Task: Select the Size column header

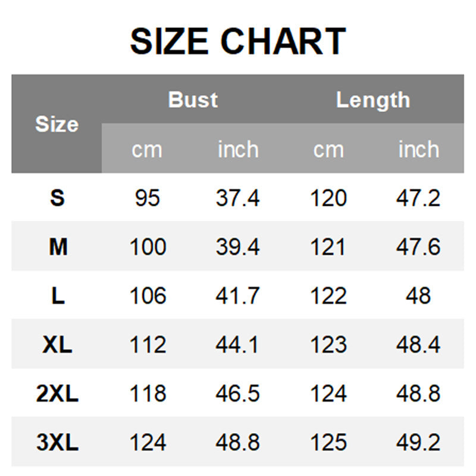Action: pyautogui.click(x=57, y=124)
